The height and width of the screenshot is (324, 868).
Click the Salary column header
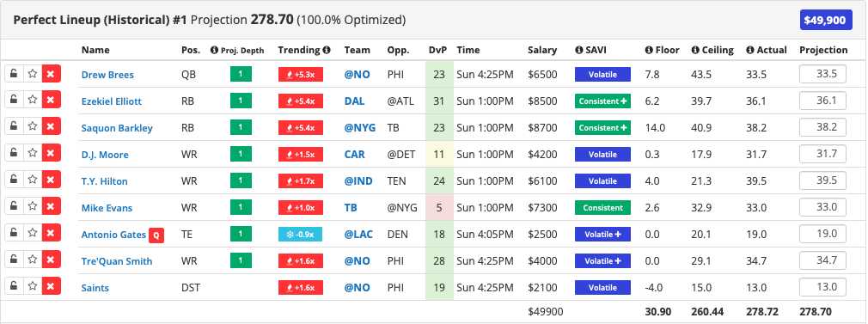pos(542,50)
